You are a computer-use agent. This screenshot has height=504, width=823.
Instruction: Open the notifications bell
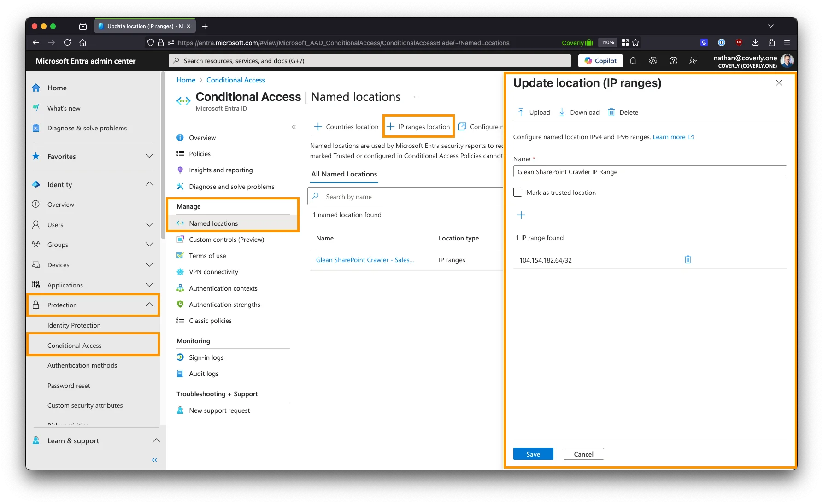coord(633,60)
